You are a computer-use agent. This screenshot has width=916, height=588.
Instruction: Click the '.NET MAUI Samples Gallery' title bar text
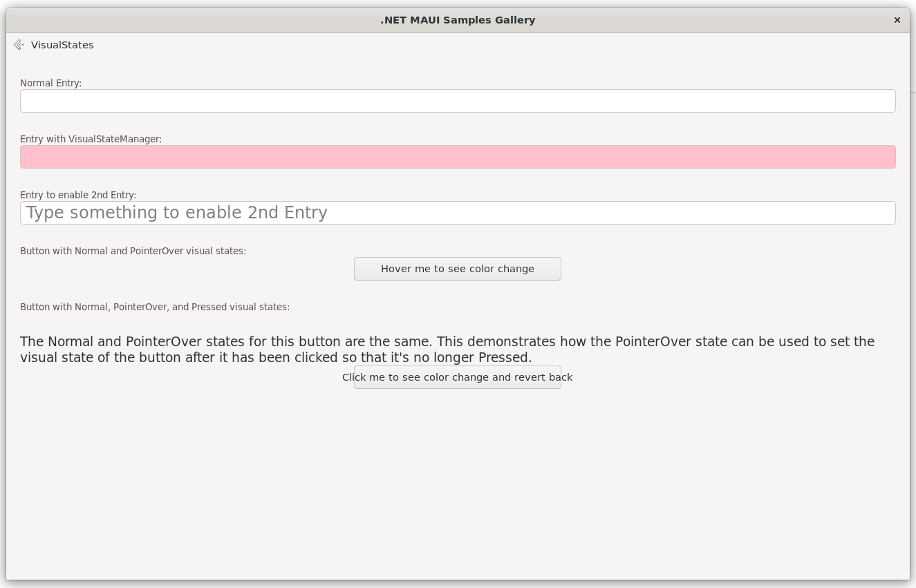coord(458,20)
